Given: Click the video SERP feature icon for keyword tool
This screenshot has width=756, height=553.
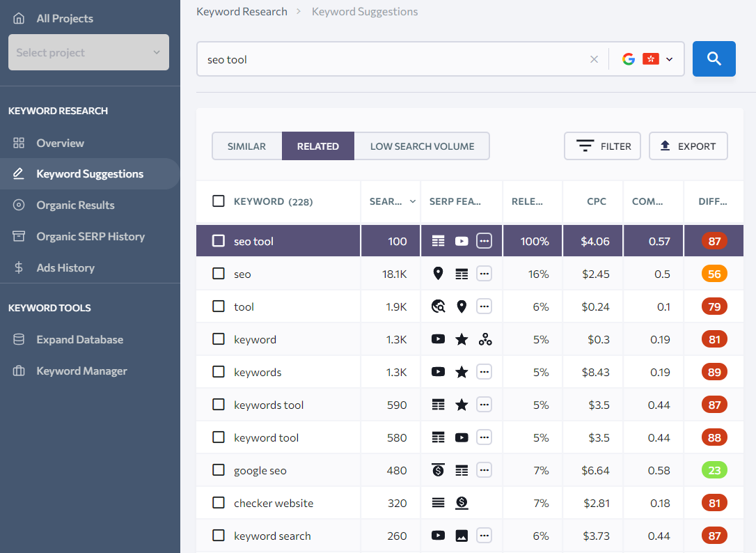Looking at the screenshot, I should (462, 437).
